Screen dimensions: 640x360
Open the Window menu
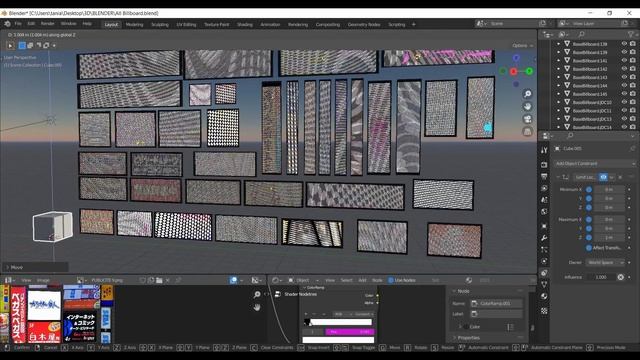pyautogui.click(x=68, y=24)
